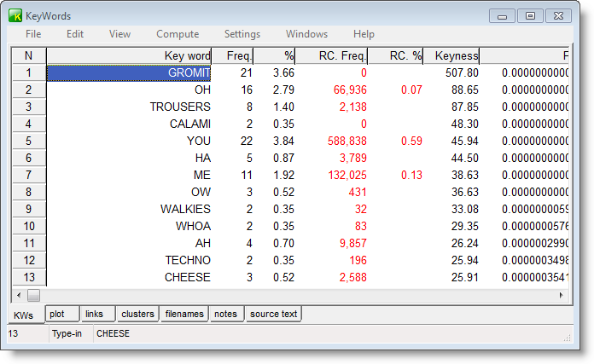The width and height of the screenshot is (594, 364).
Task: Select the GROMIT key word cell
Action: point(128,73)
